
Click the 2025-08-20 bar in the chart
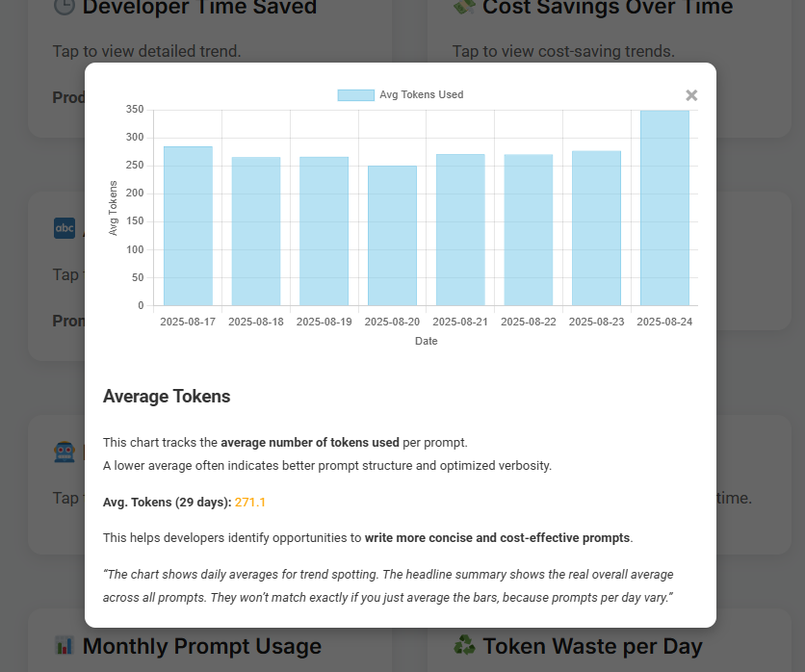coord(391,236)
